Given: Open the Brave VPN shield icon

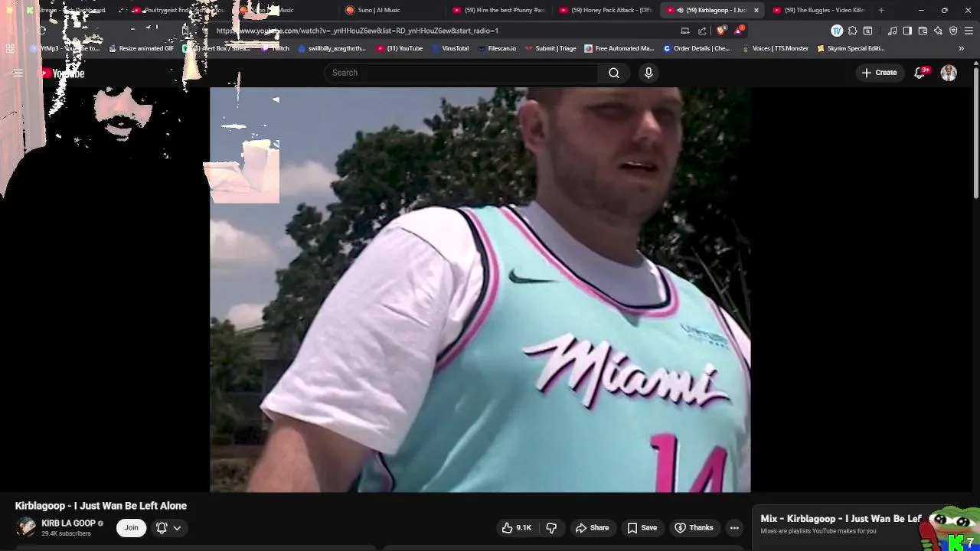Looking at the screenshot, I should (x=953, y=31).
